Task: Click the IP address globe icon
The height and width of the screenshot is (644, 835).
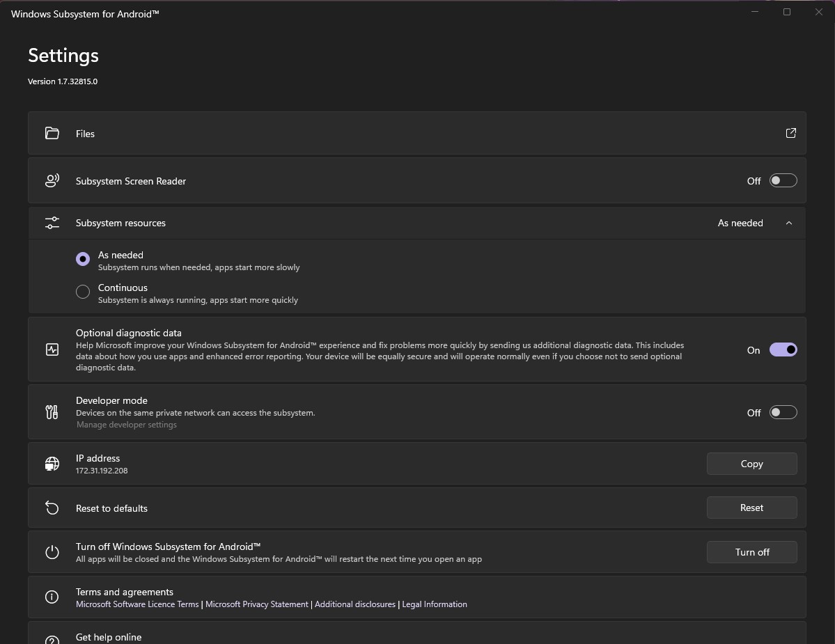Action: click(52, 464)
